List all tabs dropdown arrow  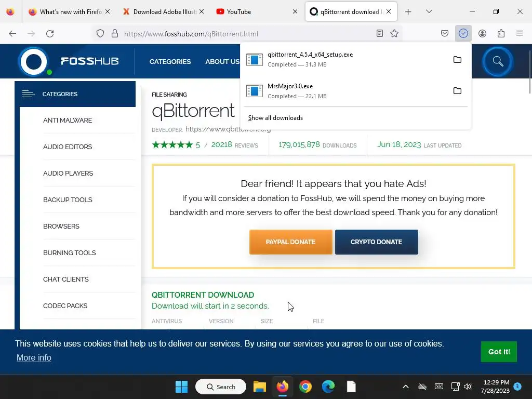tap(429, 11)
